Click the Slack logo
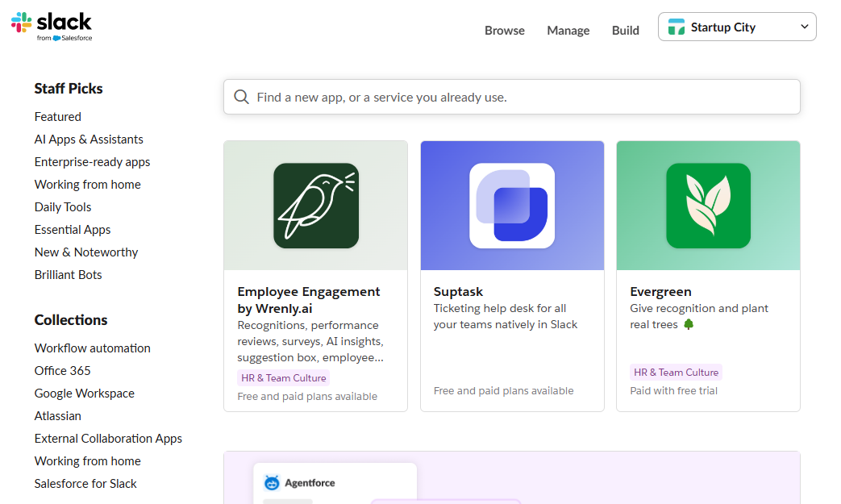This screenshot has width=841, height=504. pos(52,27)
